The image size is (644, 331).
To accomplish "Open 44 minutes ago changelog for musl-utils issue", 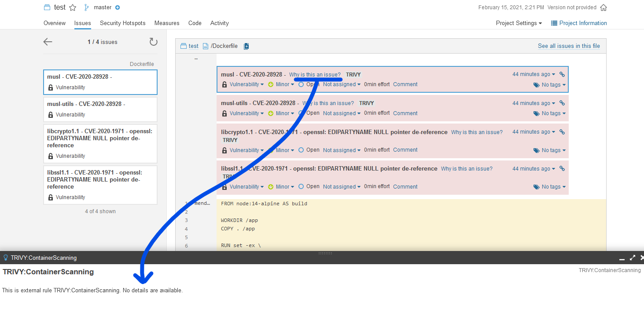I will (x=534, y=103).
